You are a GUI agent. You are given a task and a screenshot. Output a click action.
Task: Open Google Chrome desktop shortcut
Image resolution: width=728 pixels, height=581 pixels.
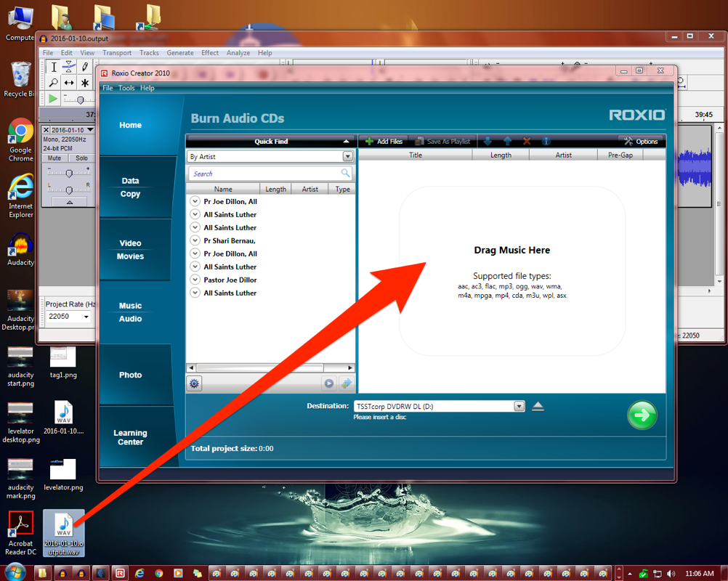[21, 139]
